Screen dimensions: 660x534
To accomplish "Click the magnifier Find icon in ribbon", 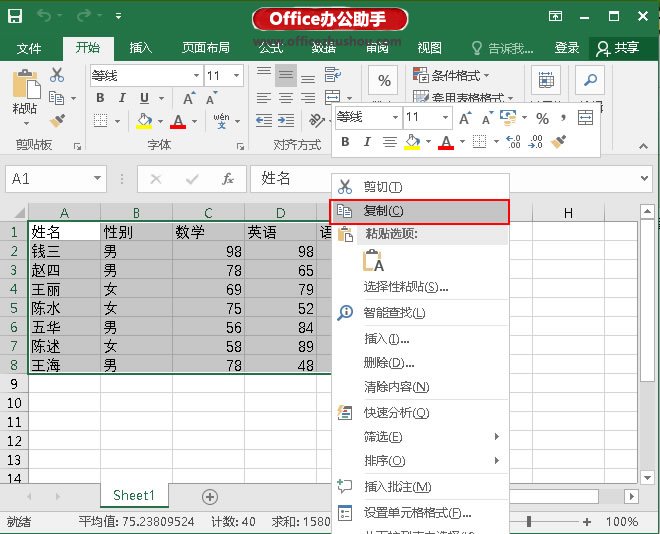I will point(590,80).
